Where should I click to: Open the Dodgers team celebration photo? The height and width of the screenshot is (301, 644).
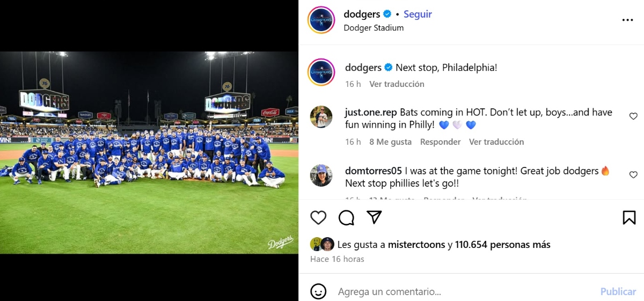click(x=149, y=152)
